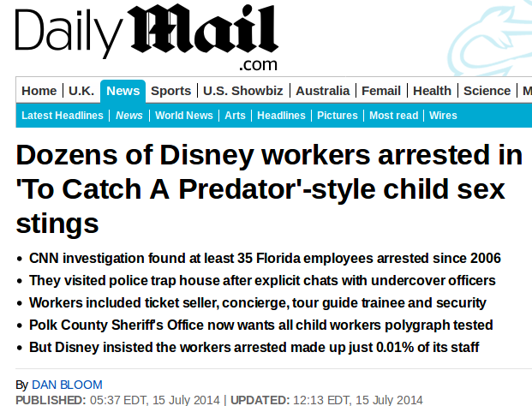The image size is (532, 406).
Task: Select the highlighted News tab
Action: click(x=123, y=91)
